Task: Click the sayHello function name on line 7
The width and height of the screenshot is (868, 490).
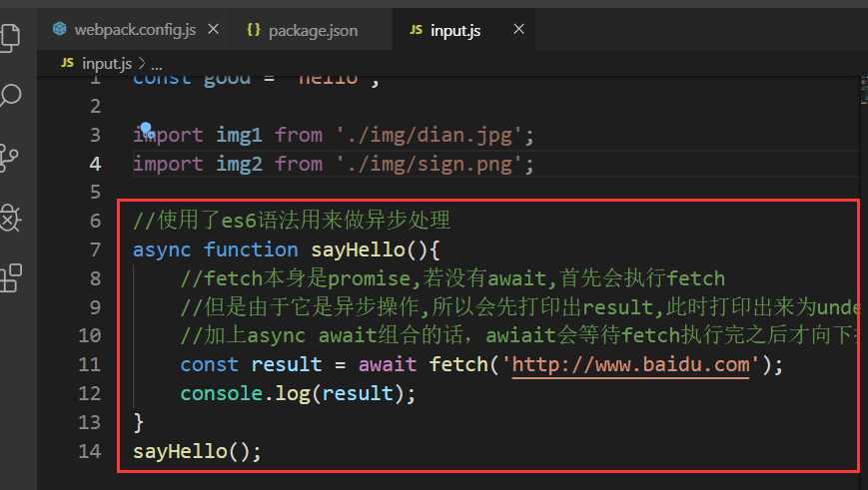Action: pos(359,249)
